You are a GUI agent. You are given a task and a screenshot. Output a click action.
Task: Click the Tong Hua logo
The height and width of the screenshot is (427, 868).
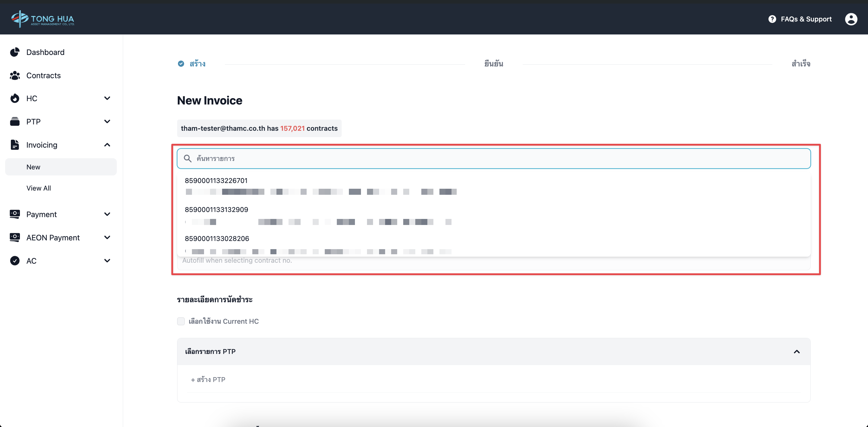pos(43,19)
